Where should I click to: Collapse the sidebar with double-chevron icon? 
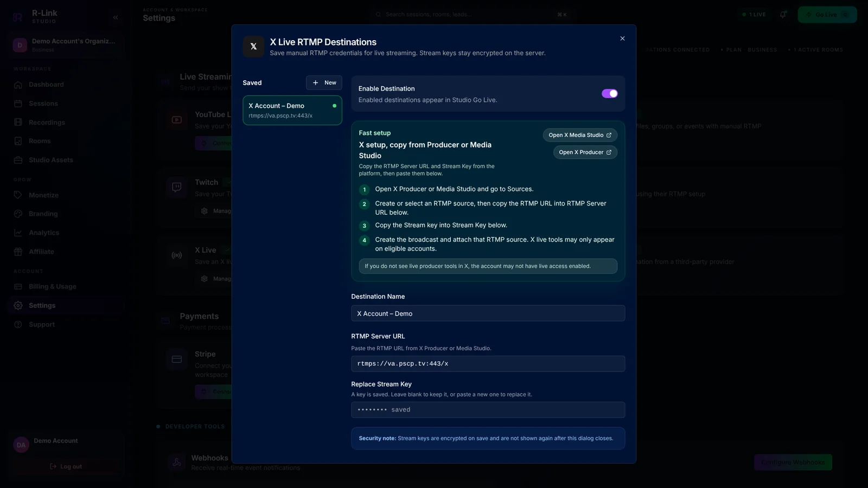click(x=116, y=17)
